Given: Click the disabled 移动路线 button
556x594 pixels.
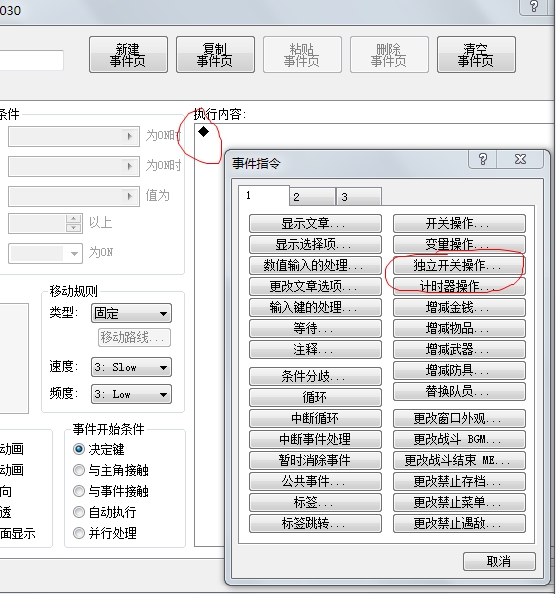Looking at the screenshot, I should (x=134, y=337).
